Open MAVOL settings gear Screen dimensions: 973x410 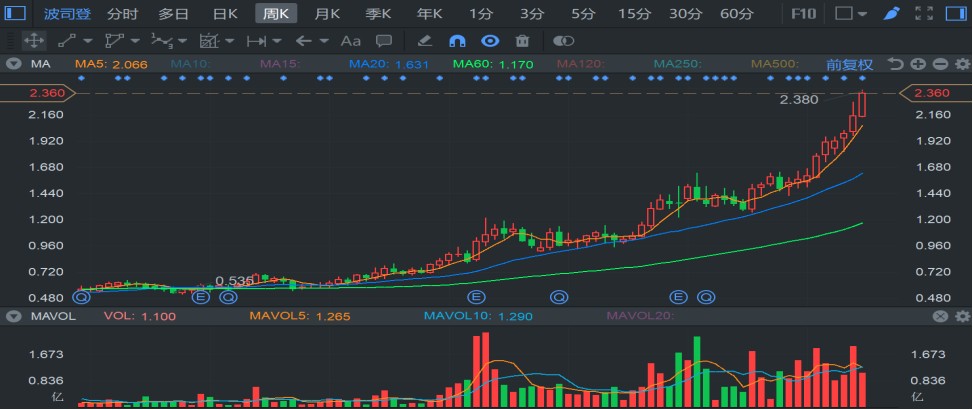[x=962, y=316]
